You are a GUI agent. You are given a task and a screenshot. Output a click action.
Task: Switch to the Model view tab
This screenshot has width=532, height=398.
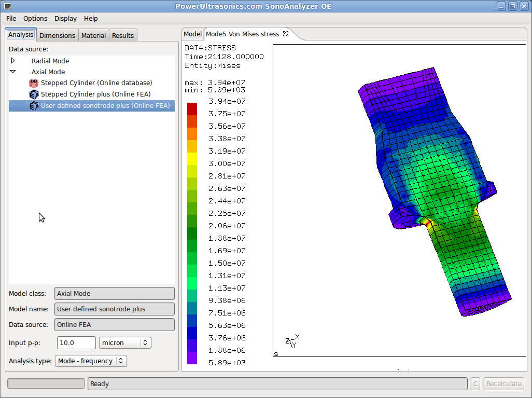(x=192, y=34)
